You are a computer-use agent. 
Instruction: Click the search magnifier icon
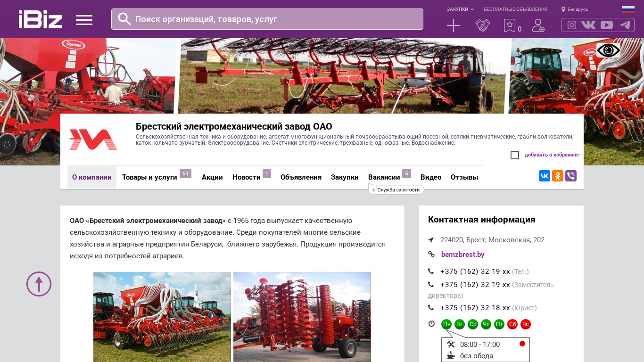(x=124, y=19)
